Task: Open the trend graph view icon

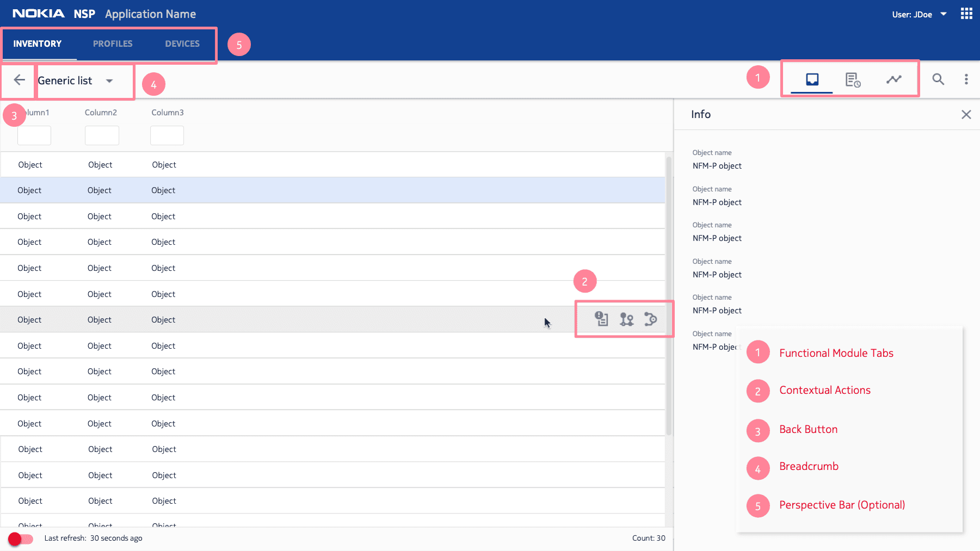Action: pos(894,79)
